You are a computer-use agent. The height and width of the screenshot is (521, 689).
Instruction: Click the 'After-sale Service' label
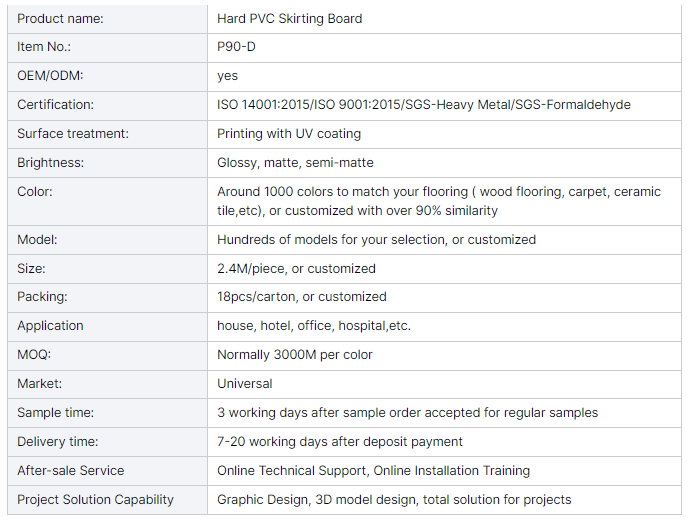71,470
